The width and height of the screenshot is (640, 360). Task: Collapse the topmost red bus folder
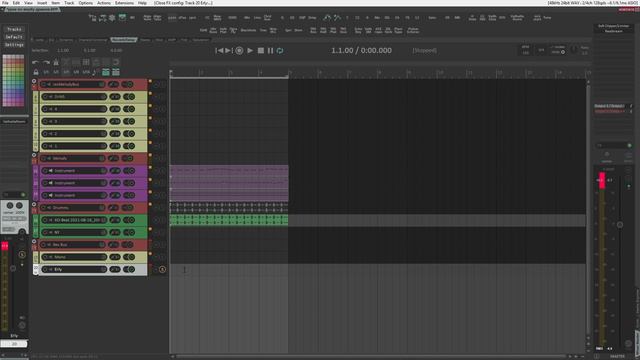34,81
